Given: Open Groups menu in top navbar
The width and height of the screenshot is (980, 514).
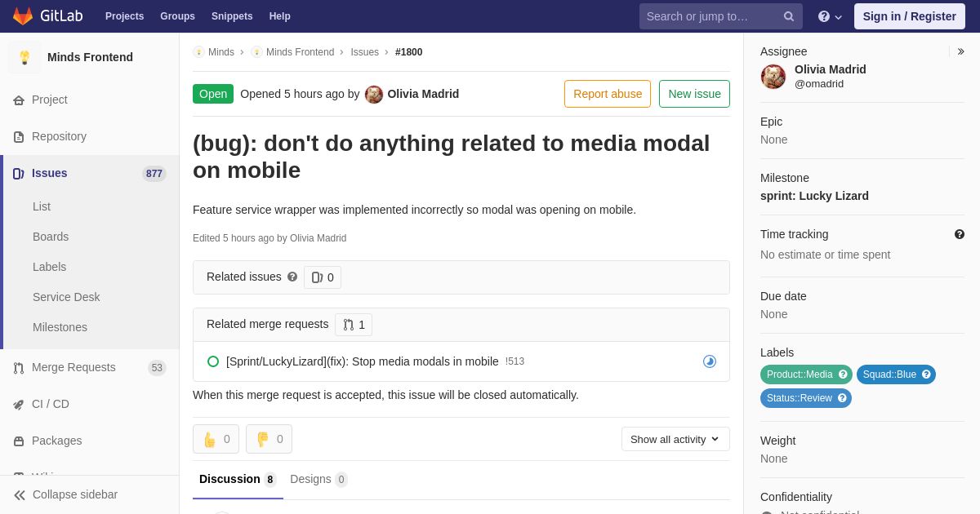Looking at the screenshot, I should [x=177, y=16].
